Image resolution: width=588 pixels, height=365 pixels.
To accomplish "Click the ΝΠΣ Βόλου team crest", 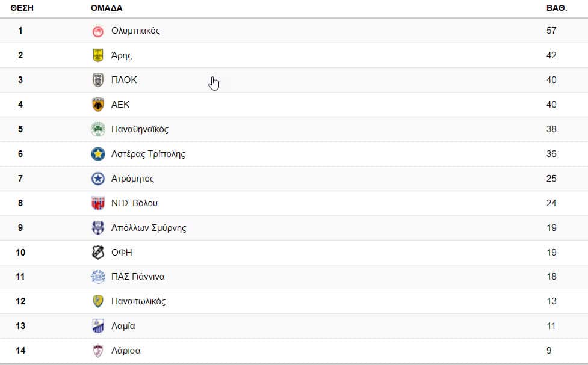I will (97, 203).
